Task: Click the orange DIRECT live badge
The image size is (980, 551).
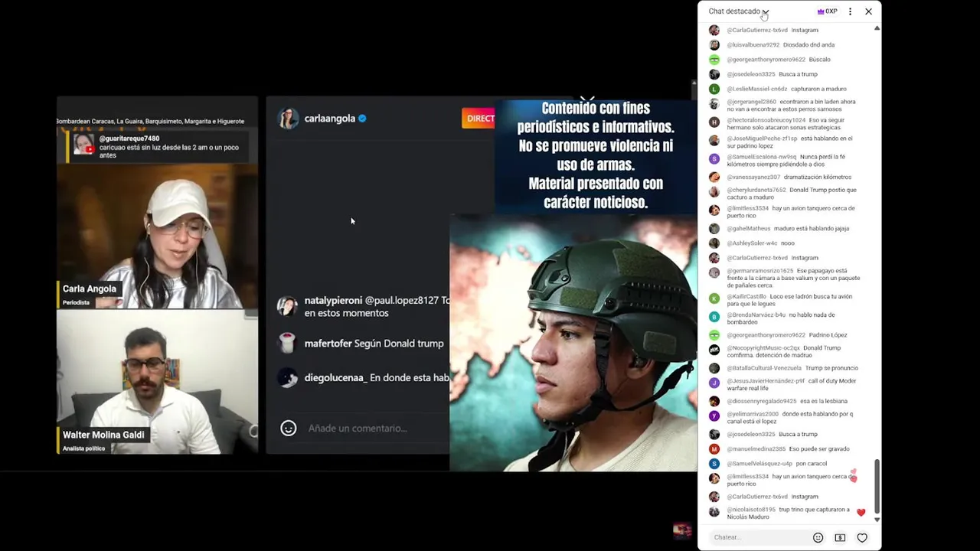Action: pos(479,119)
